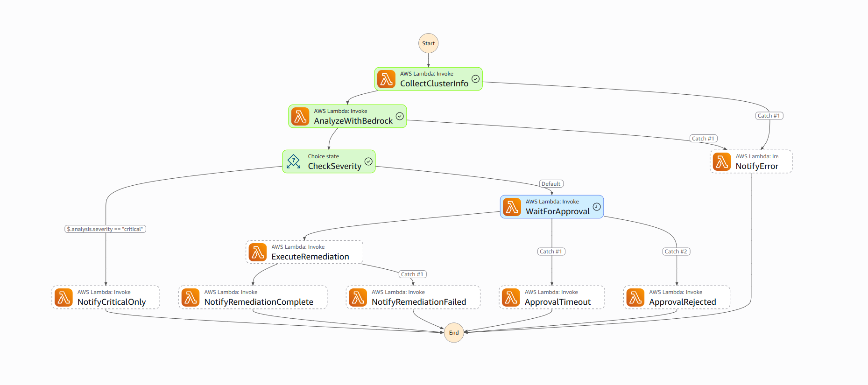
Task: Click the "Choice state" type label
Action: click(x=324, y=156)
